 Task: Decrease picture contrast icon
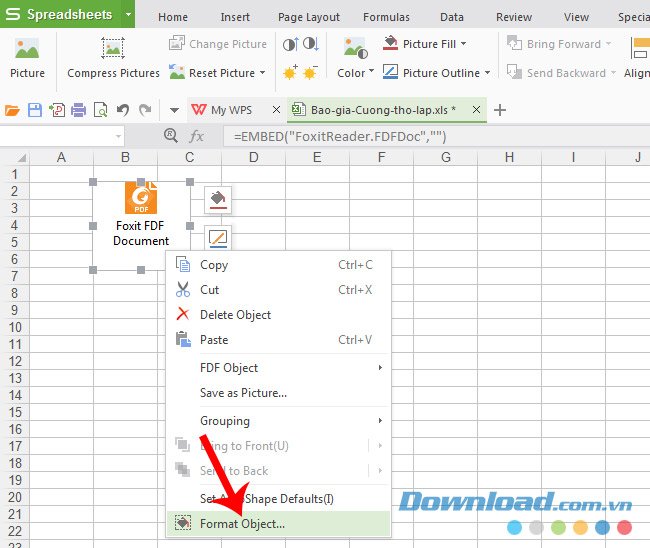pos(310,44)
